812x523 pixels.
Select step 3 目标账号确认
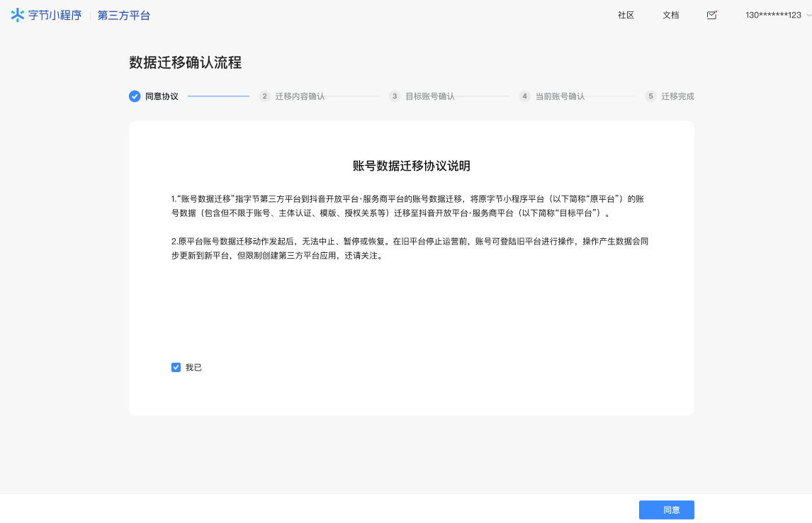tap(422, 96)
